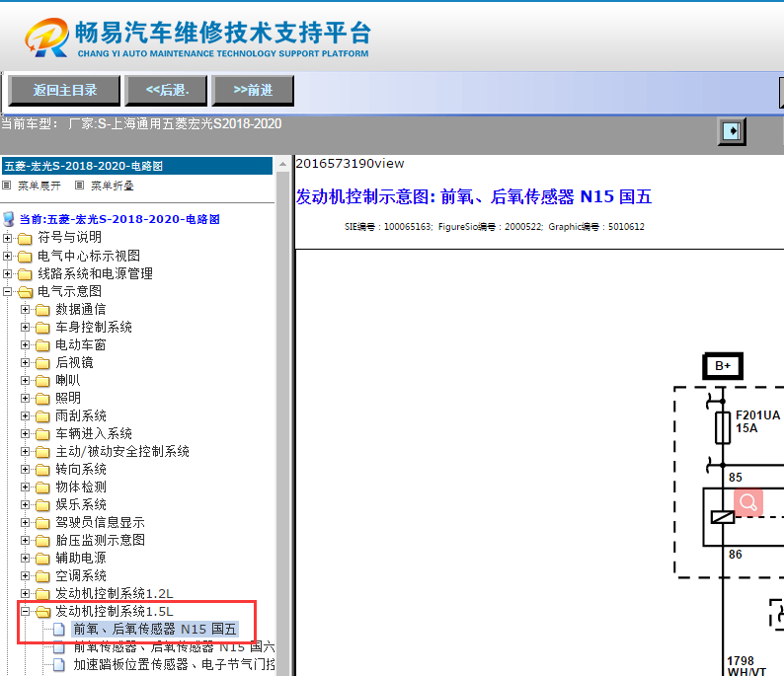Click the document icon for 前氧、后氧传感器 N15 国五
Screen dimensions: 784x676
59,629
